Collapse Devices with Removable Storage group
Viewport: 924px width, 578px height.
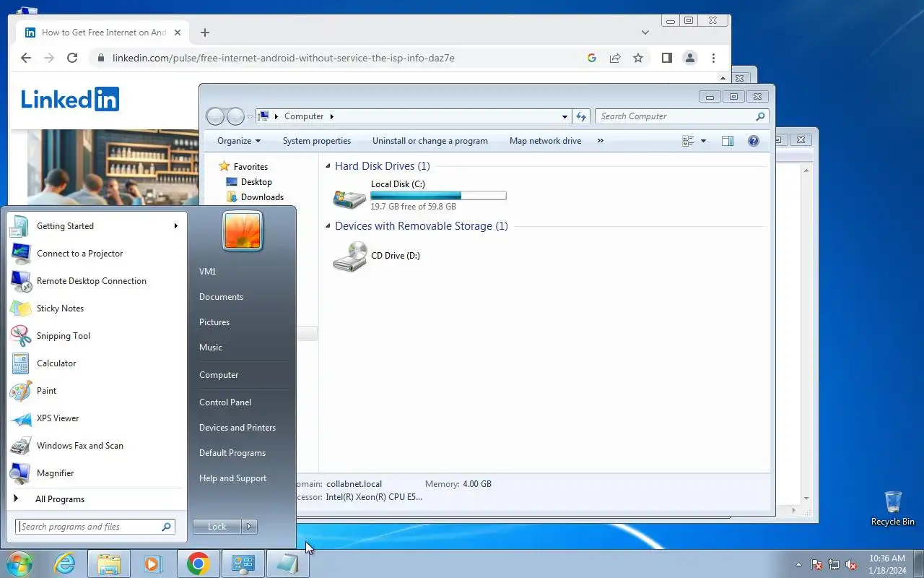(x=328, y=226)
